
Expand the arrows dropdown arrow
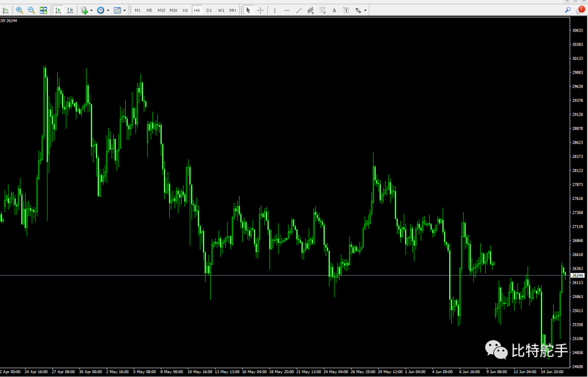coord(365,10)
